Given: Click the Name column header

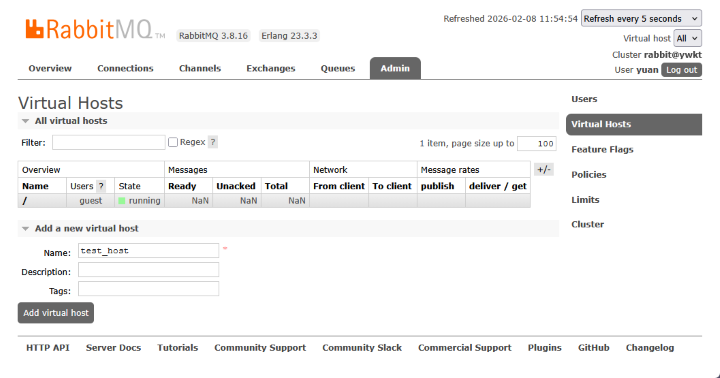Looking at the screenshot, I should 35,186.
